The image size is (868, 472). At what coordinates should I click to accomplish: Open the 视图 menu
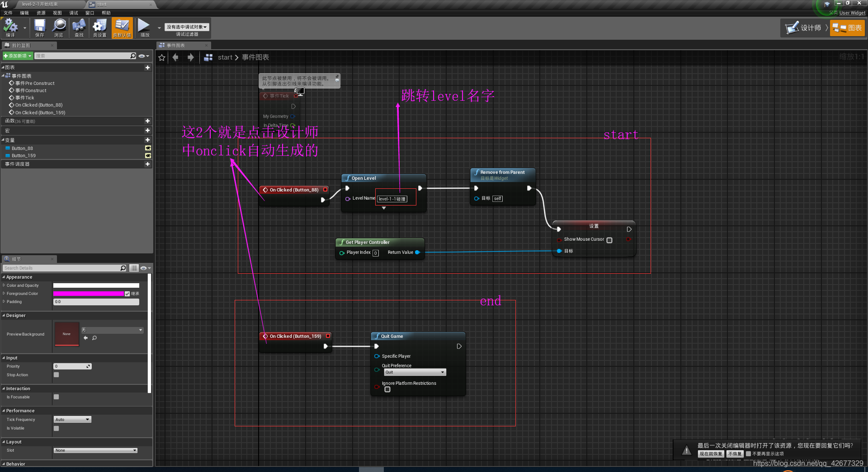coord(57,13)
